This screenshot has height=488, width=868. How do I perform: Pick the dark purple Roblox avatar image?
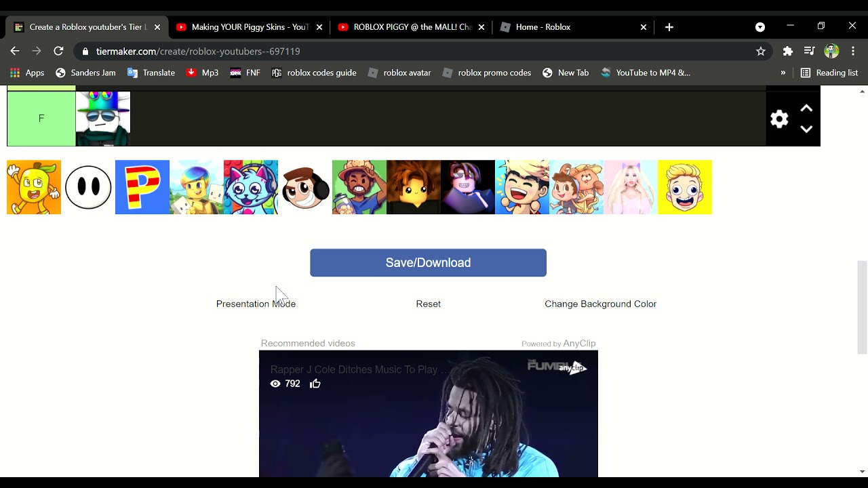click(468, 187)
